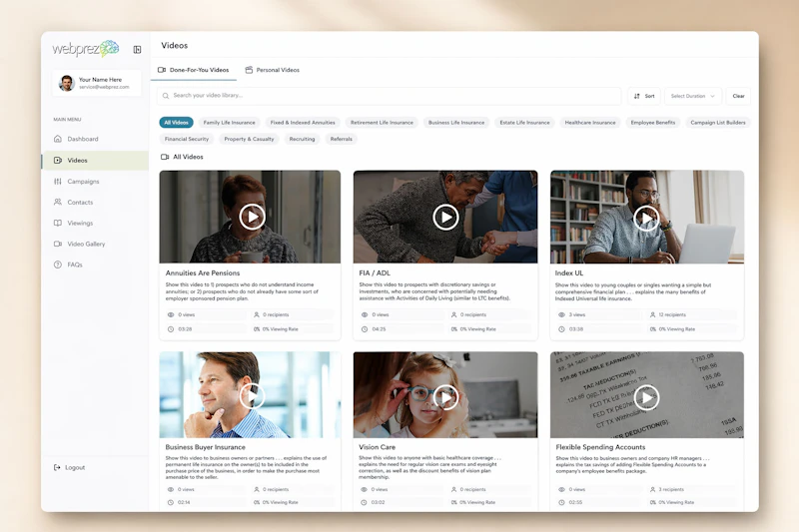Click the webprez logo
Screen dimensions: 799x532
tap(86, 49)
